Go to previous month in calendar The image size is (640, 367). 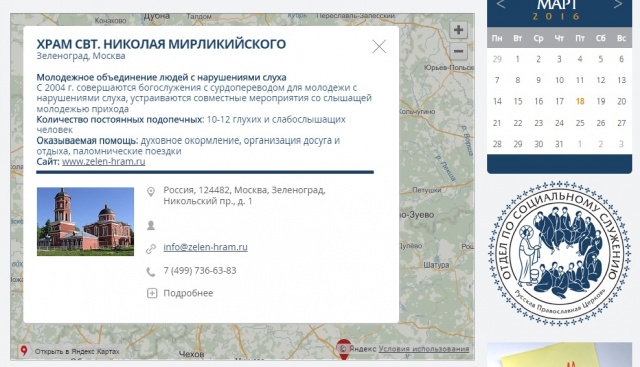[x=501, y=5]
